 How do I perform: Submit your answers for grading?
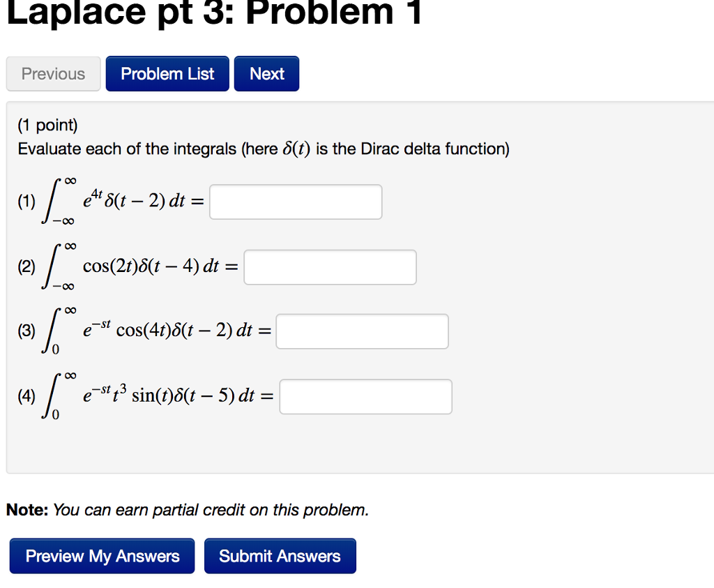(280, 556)
